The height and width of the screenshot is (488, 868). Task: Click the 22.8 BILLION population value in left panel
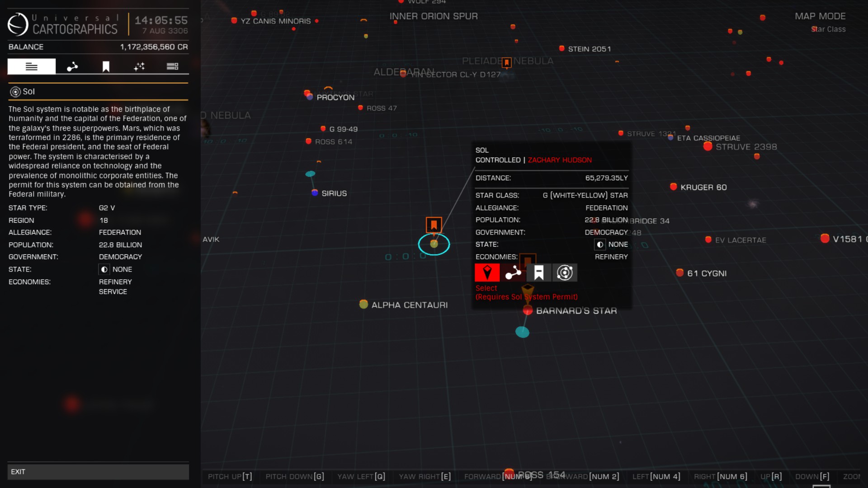click(x=120, y=245)
